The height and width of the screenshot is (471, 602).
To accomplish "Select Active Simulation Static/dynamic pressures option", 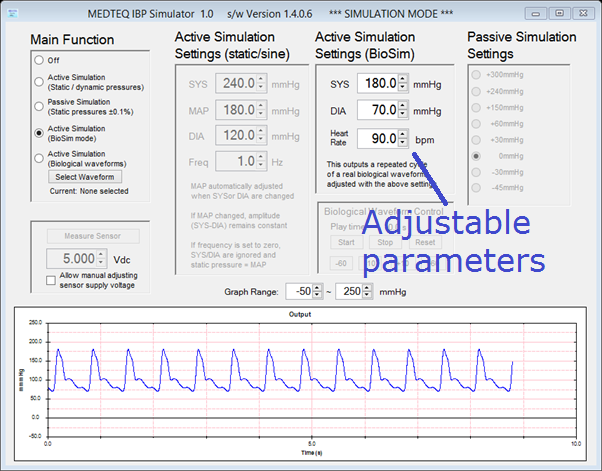I will (x=39, y=82).
